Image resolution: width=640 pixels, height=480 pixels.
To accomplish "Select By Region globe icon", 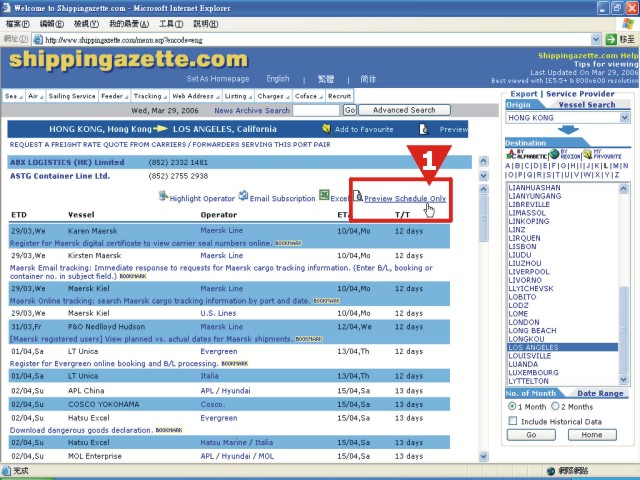I will (x=554, y=154).
